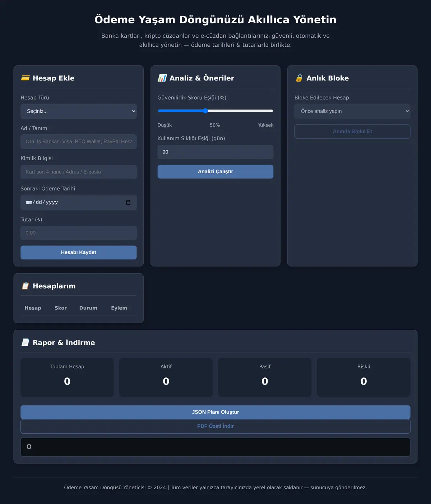
Task: Focus the Kimlik Bilgisi input field
Action: [x=79, y=172]
